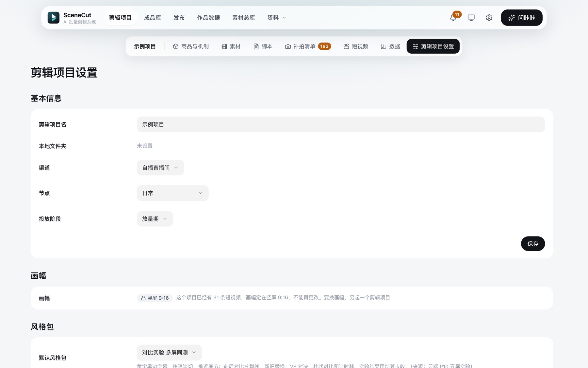
Task: Select the 剪辑项目设置 tab
Action: tap(433, 46)
